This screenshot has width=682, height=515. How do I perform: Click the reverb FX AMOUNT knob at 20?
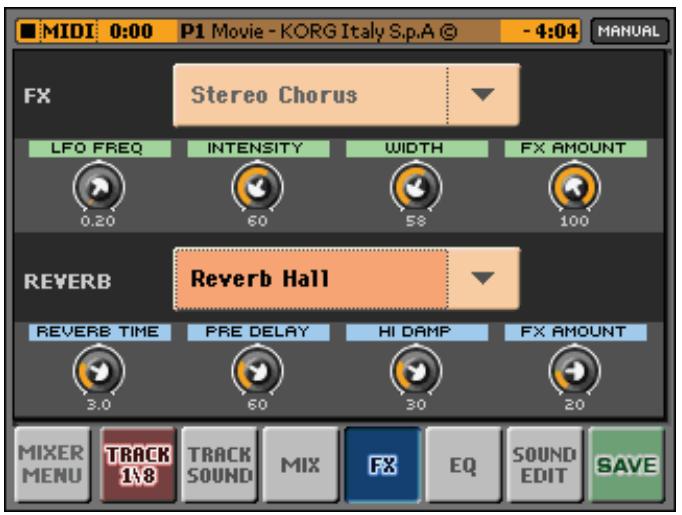coord(575,371)
